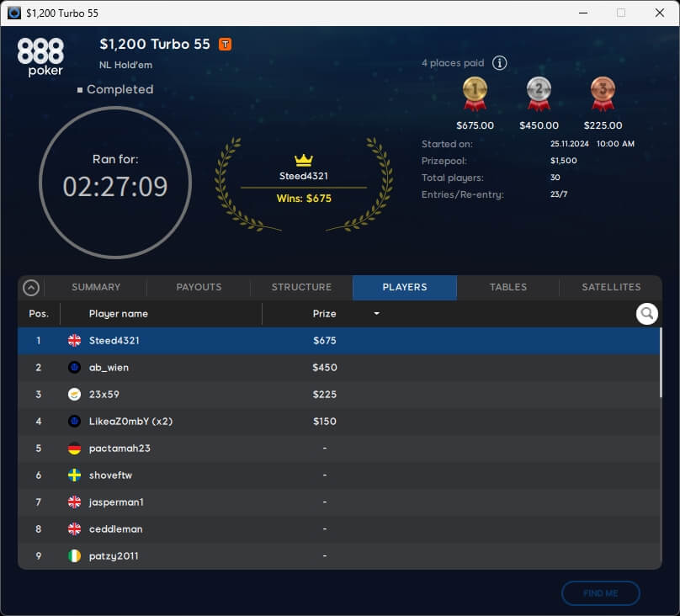
Task: Minimize the tournament lobby window
Action: pos(583,13)
